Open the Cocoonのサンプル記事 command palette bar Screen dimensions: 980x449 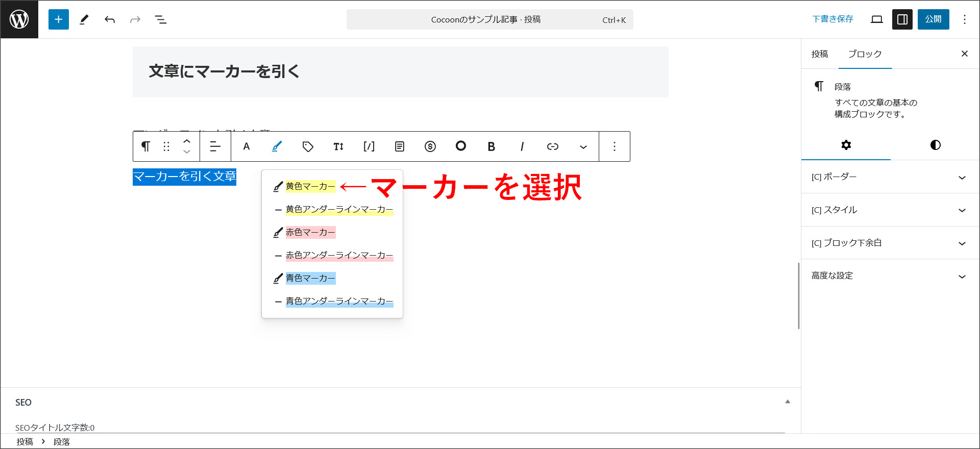490,19
